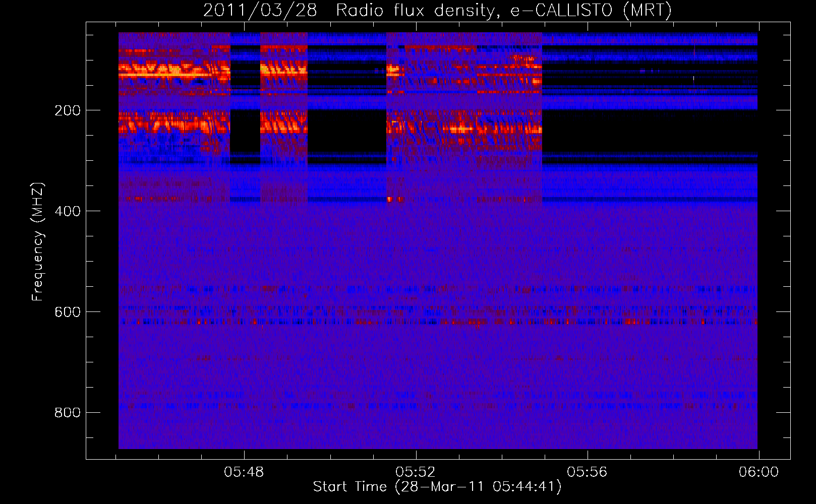Click the '200' frequency tick label
The height and width of the screenshot is (504, 816).
pyautogui.click(x=68, y=110)
